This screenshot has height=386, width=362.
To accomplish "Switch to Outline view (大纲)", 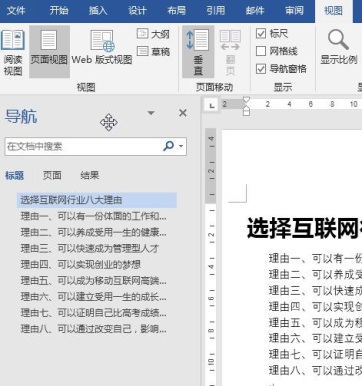I will (x=153, y=34).
